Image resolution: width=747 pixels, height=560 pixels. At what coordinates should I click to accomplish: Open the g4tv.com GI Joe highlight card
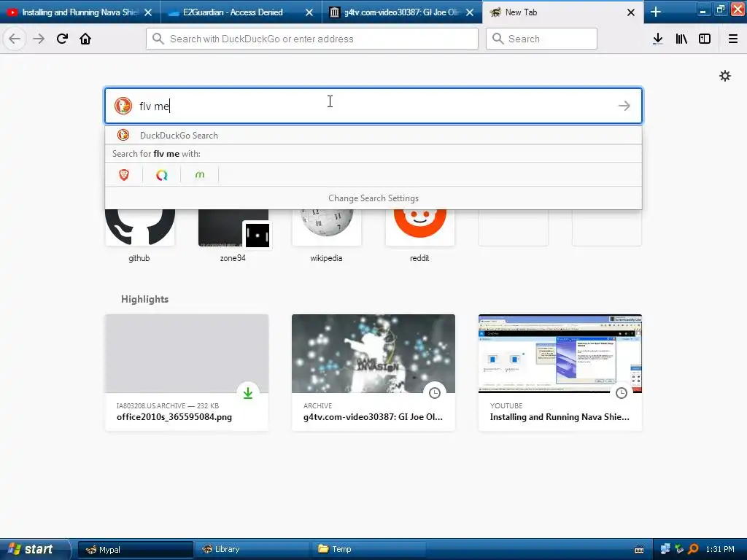coord(373,373)
